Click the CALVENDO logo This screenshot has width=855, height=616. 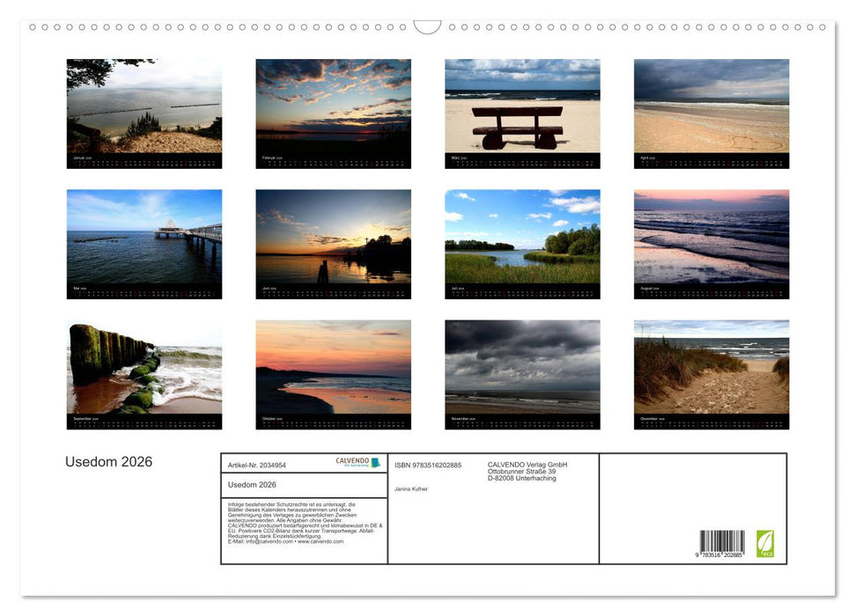(351, 460)
